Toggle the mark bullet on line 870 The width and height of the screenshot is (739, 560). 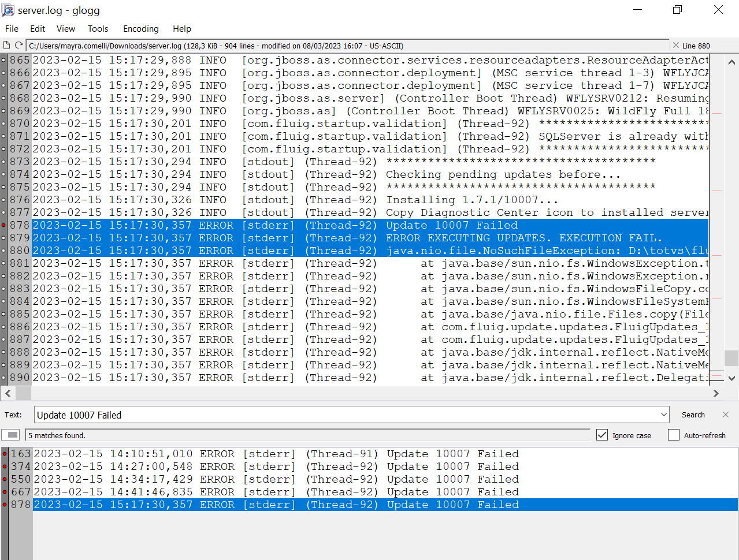pyautogui.click(x=4, y=124)
